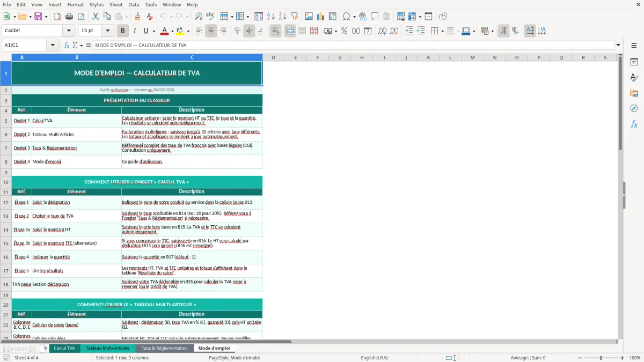Click the formula input line
The image size is (644, 362).
(x=353, y=45)
